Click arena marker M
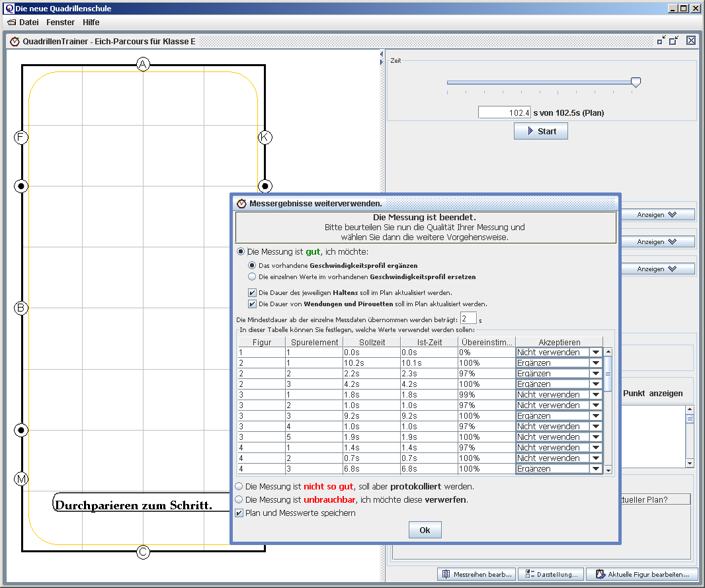 (21, 479)
